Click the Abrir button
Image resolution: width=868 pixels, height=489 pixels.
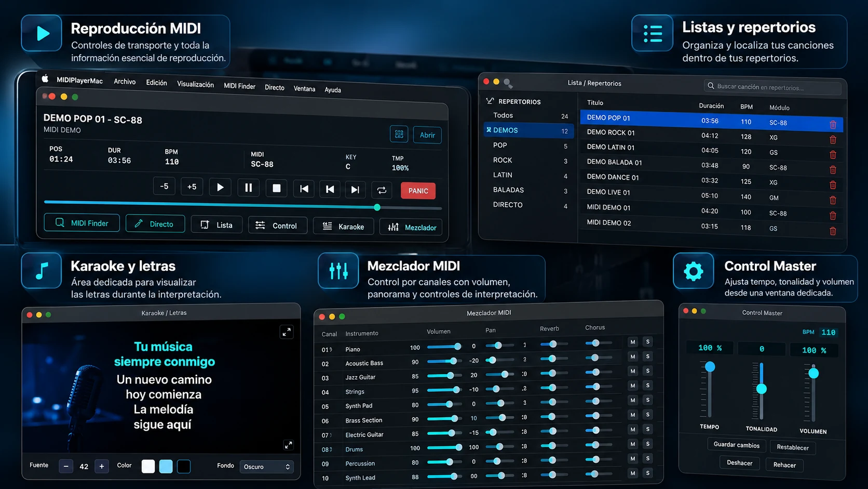[427, 135]
